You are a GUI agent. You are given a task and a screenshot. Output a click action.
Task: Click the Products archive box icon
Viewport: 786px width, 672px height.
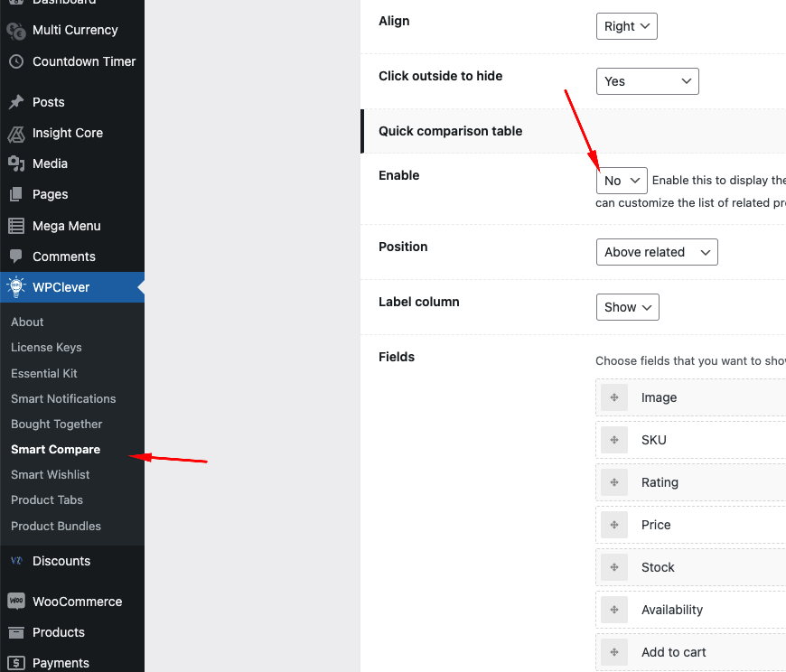(x=16, y=632)
